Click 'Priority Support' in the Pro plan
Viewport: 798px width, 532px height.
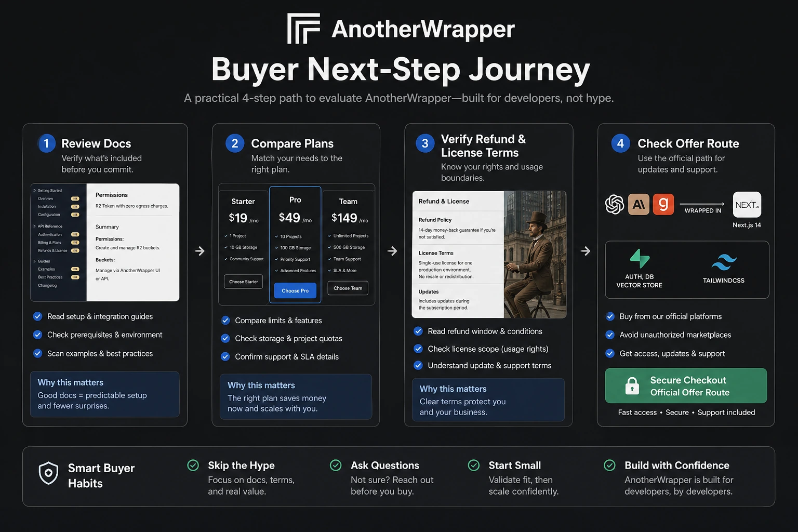pos(295,259)
